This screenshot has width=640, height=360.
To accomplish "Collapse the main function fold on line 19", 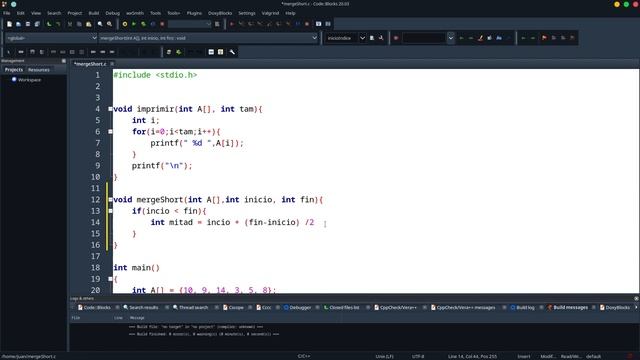I will pyautogui.click(x=110, y=279).
